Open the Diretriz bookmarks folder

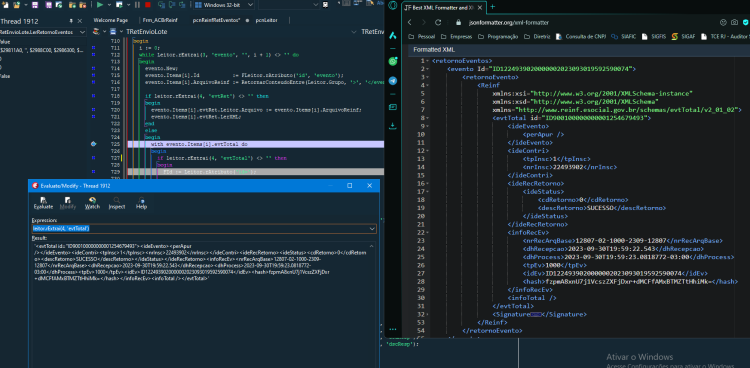pyautogui.click(x=538, y=36)
